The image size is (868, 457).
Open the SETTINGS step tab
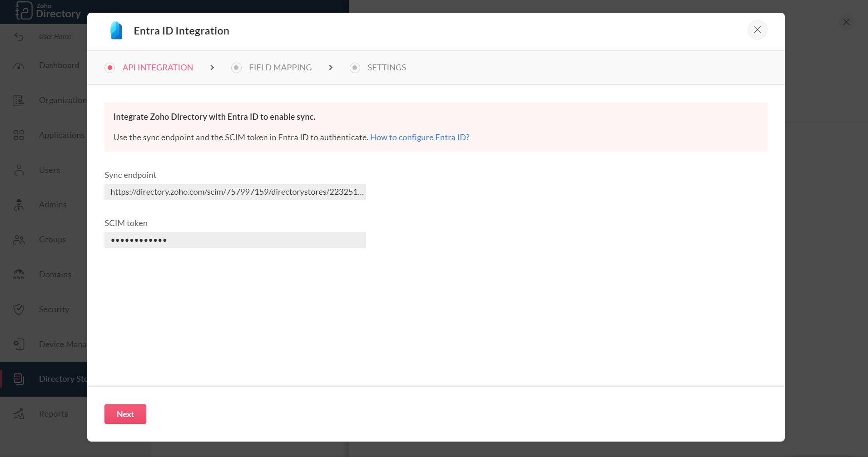[x=387, y=68]
